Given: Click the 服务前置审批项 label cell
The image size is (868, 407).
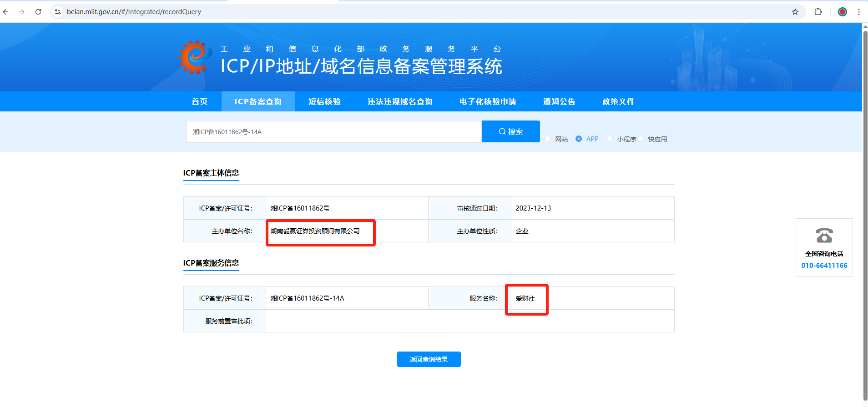Looking at the screenshot, I should click(225, 321).
